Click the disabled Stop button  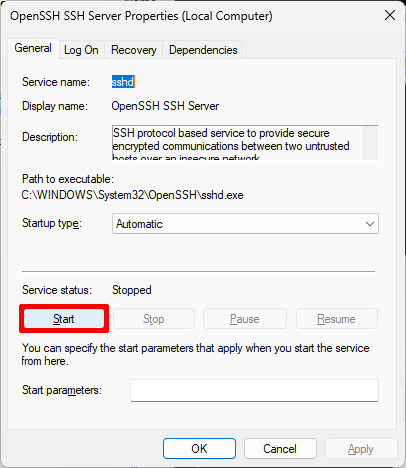(x=154, y=319)
